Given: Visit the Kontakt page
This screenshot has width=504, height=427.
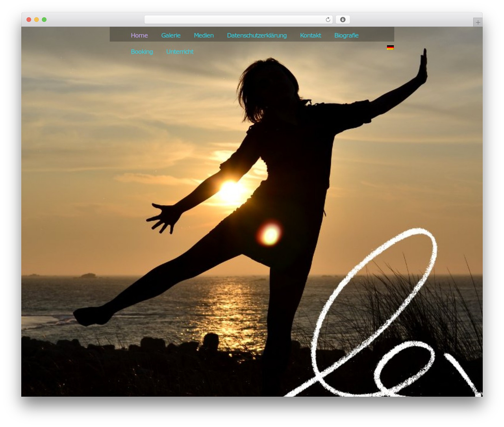Looking at the screenshot, I should (311, 35).
